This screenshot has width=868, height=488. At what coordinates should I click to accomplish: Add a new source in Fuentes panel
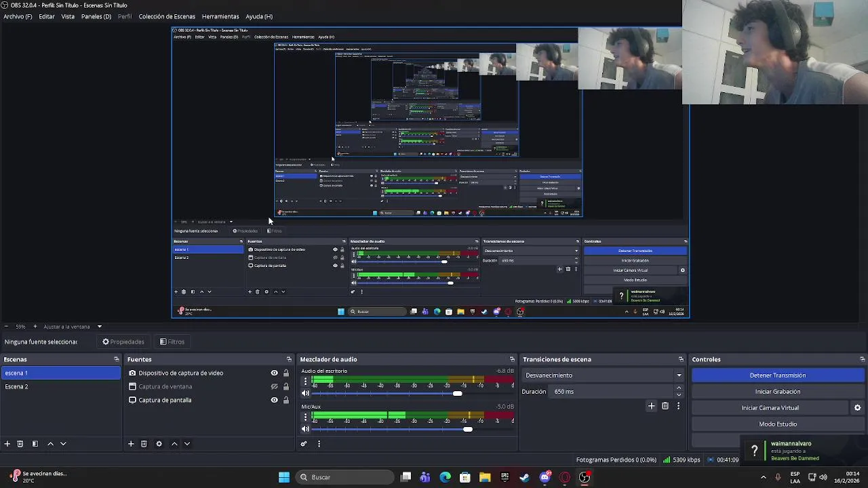pos(131,444)
